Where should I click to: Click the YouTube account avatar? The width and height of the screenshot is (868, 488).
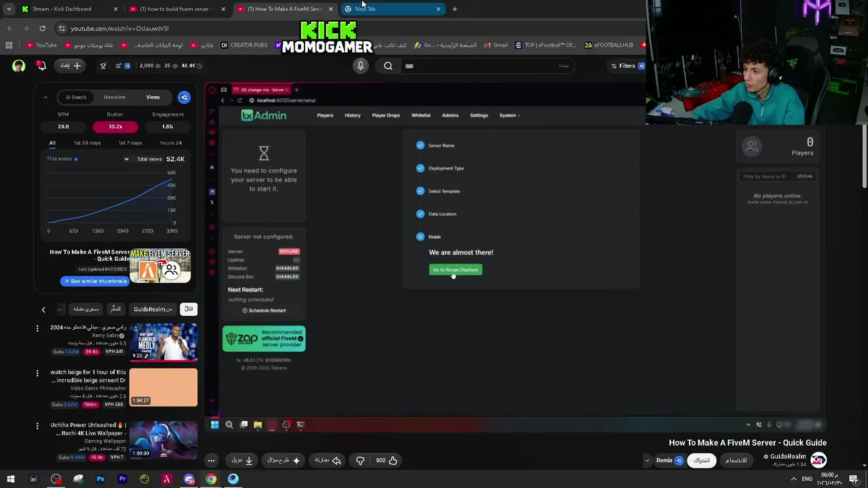coord(18,66)
